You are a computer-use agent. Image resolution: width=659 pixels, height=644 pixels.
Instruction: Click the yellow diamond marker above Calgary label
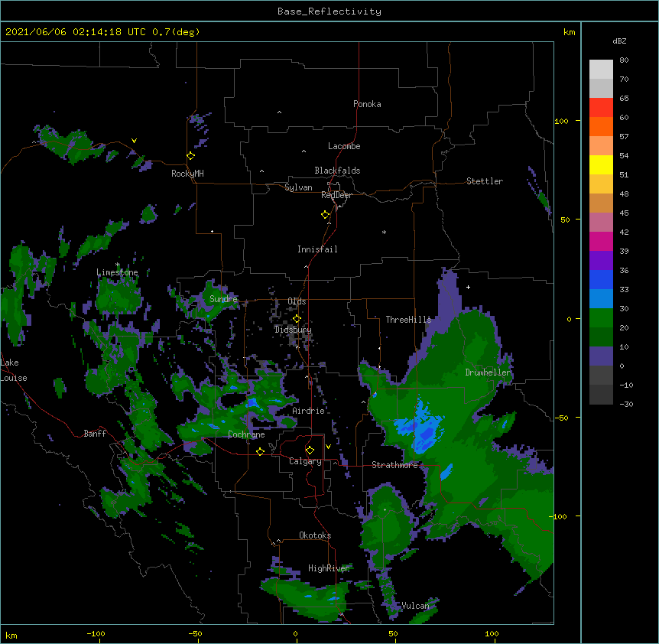point(310,450)
